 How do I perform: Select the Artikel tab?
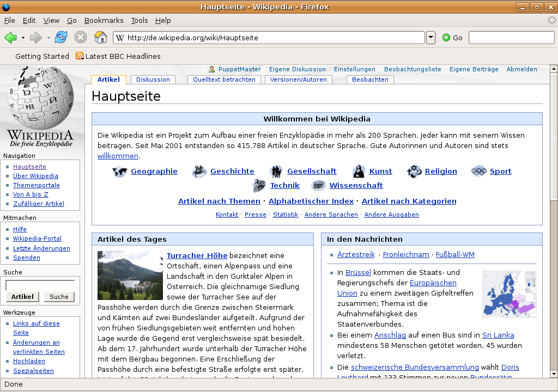tap(108, 79)
